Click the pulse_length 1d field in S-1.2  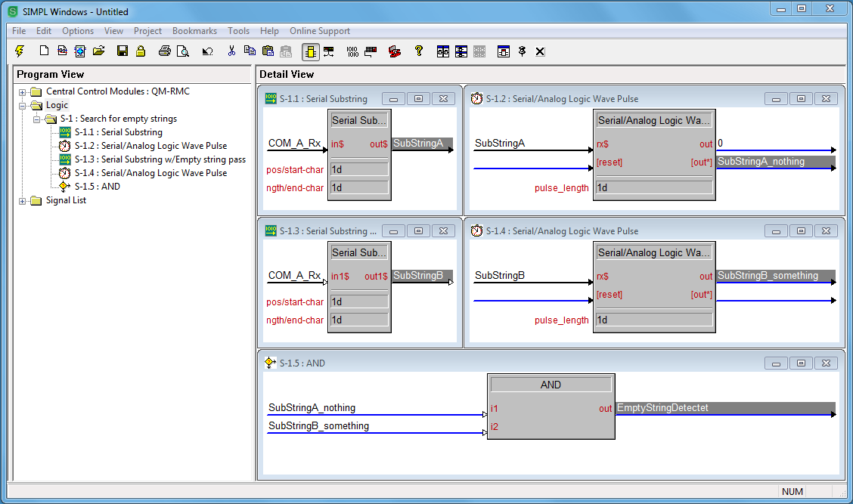pyautogui.click(x=653, y=187)
